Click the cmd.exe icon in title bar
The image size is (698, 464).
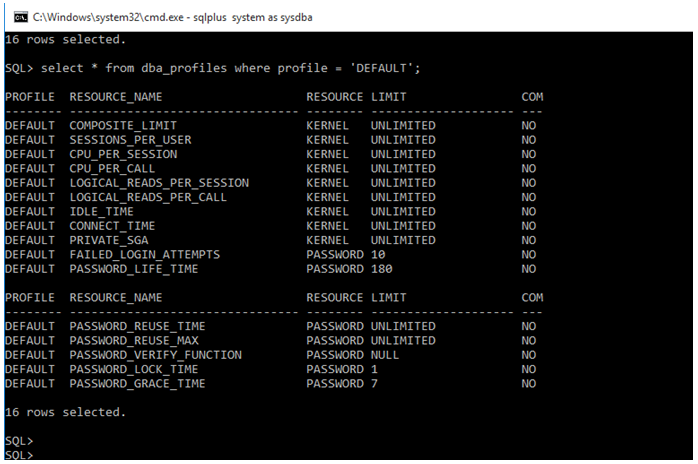(20, 17)
